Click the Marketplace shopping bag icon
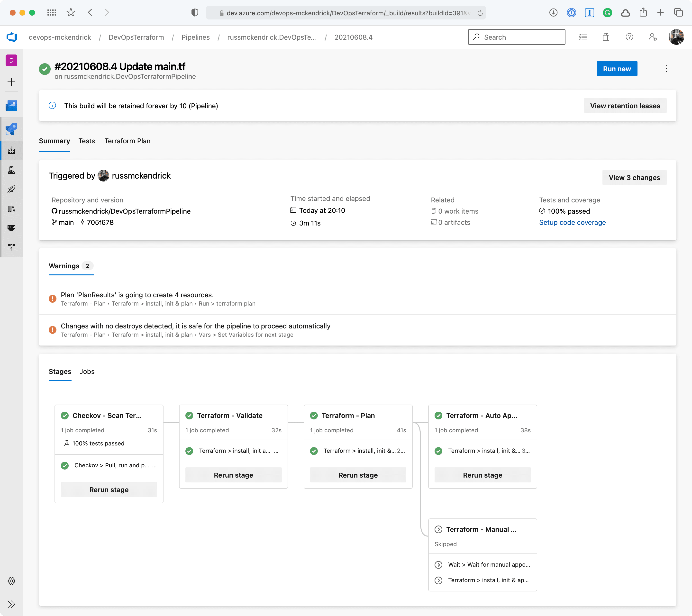 point(606,37)
